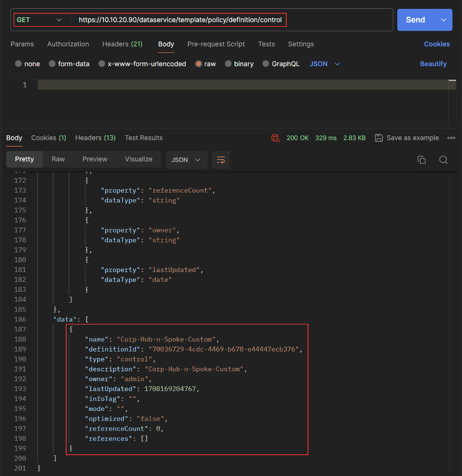Screen dimensions: 462x476
Task: Toggle the wrap lines icon
Action: pyautogui.click(x=221, y=159)
